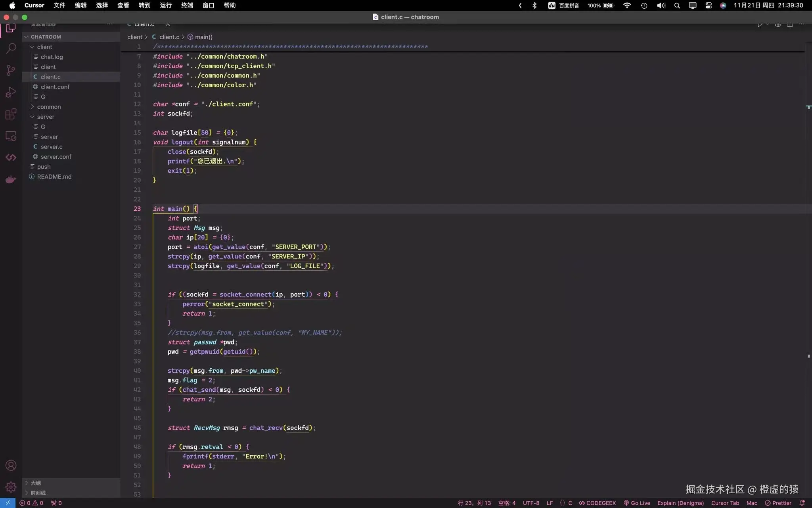
Task: Open Run and Debug view icon
Action: click(x=11, y=92)
